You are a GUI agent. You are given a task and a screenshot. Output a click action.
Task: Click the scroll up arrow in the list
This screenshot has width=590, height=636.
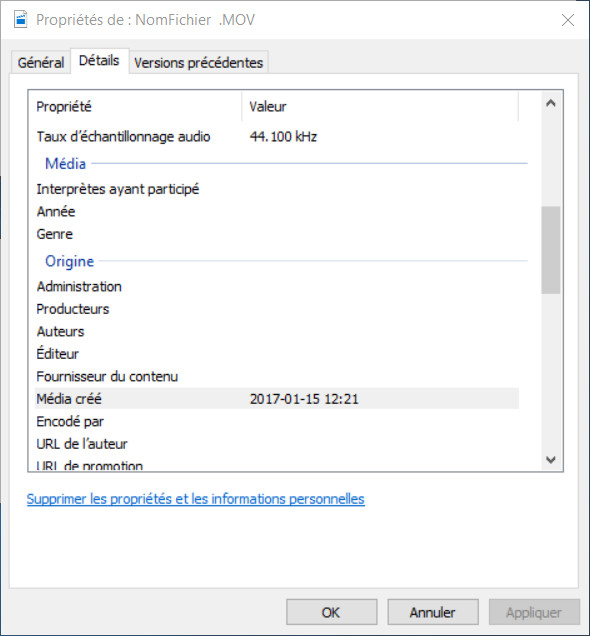point(551,103)
